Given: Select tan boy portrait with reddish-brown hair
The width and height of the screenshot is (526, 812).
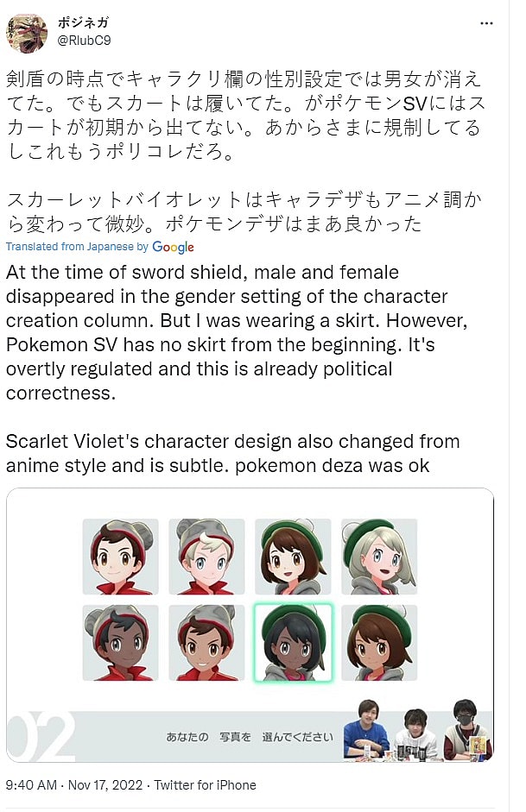Looking at the screenshot, I should 206,643.
